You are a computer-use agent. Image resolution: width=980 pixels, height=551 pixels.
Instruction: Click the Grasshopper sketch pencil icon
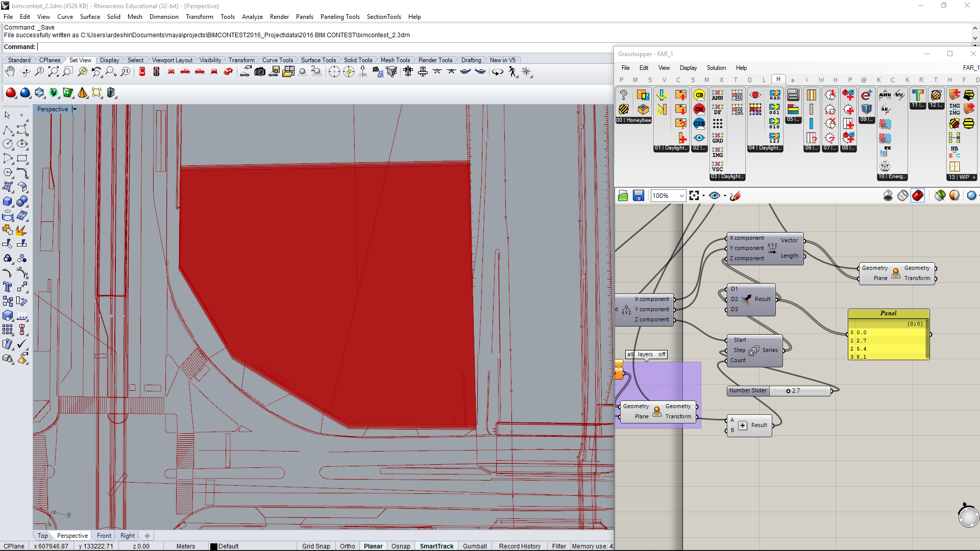[x=736, y=195]
